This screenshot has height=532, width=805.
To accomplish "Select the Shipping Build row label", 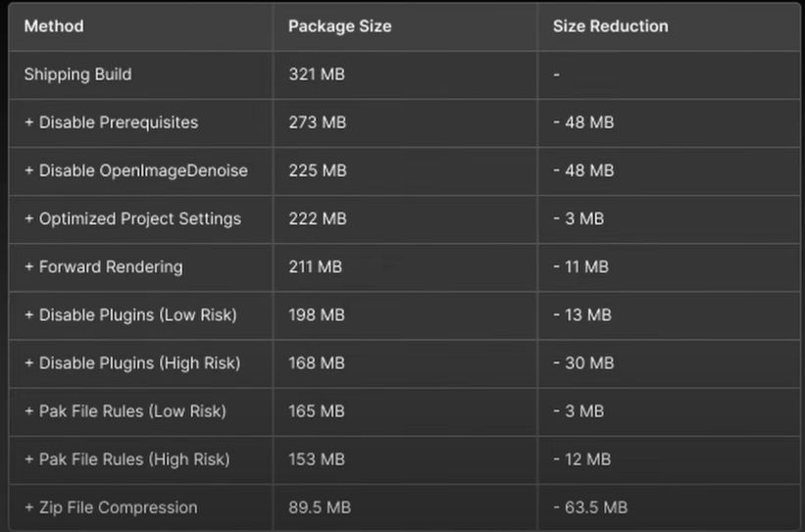I will [x=78, y=74].
